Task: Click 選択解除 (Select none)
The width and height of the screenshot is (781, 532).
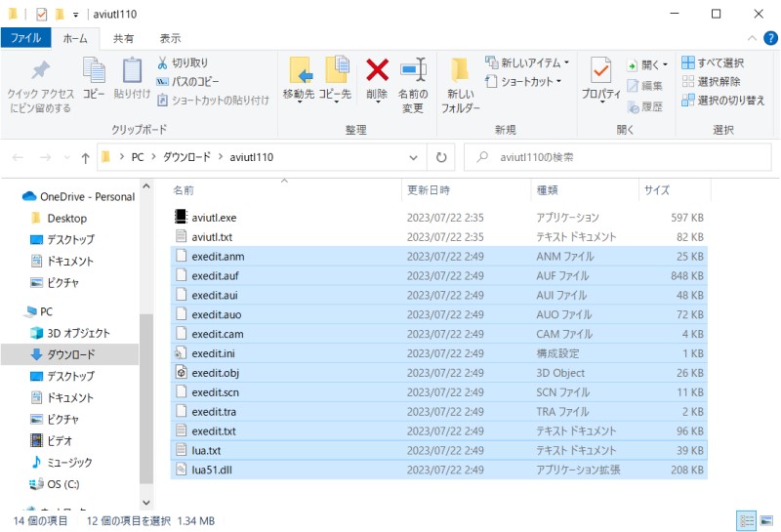Action: click(x=711, y=81)
